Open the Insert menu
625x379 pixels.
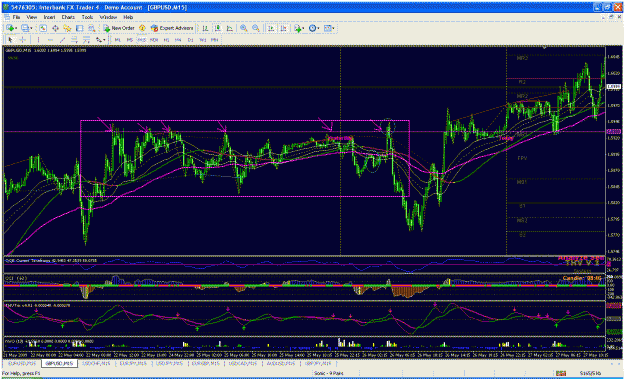tap(49, 18)
